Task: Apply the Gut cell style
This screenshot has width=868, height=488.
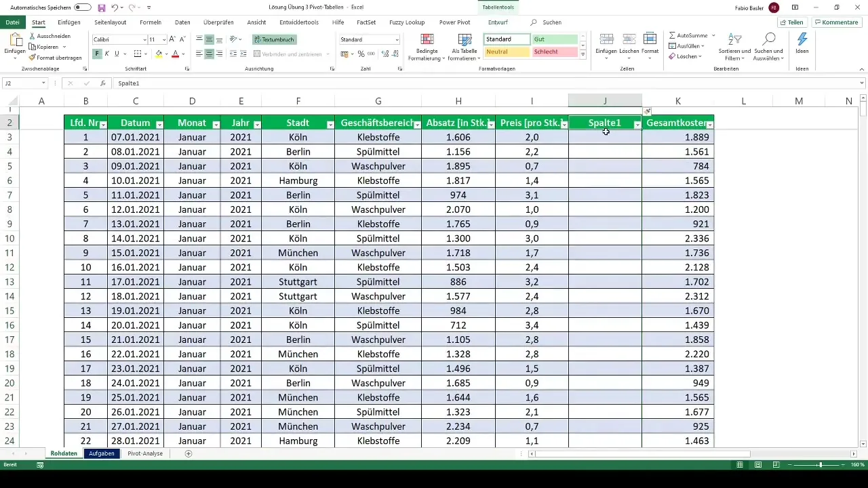Action: (x=555, y=39)
